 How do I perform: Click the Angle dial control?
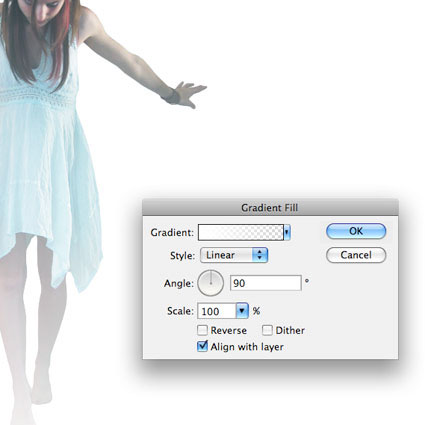tap(210, 283)
